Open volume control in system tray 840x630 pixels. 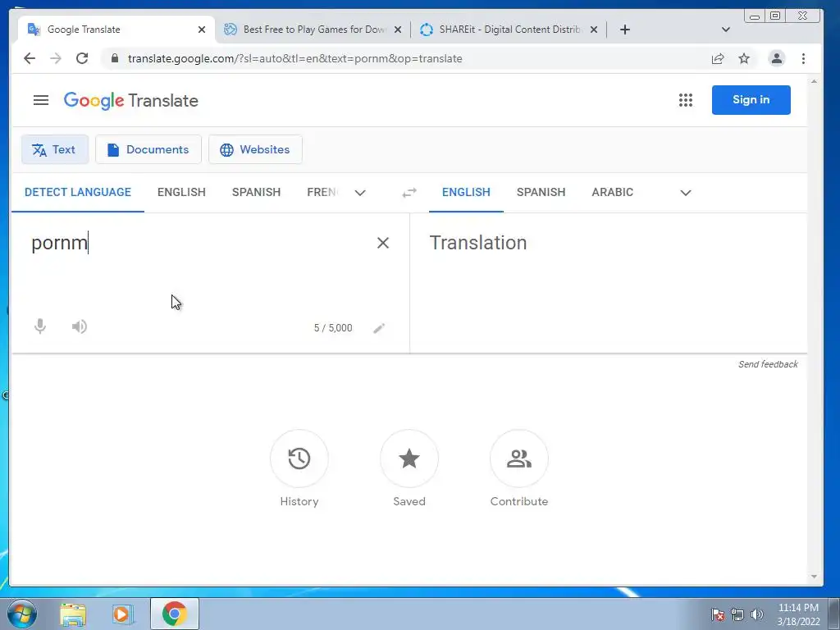point(757,614)
